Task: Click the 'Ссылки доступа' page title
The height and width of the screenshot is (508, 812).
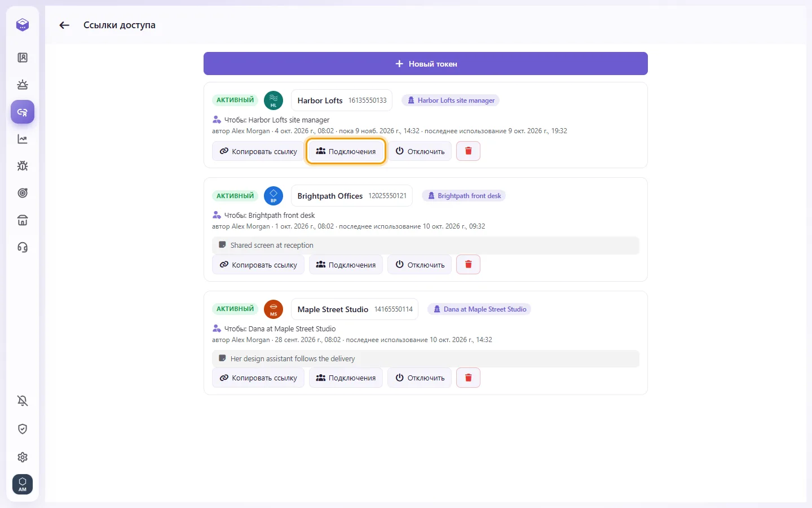Action: coord(120,25)
